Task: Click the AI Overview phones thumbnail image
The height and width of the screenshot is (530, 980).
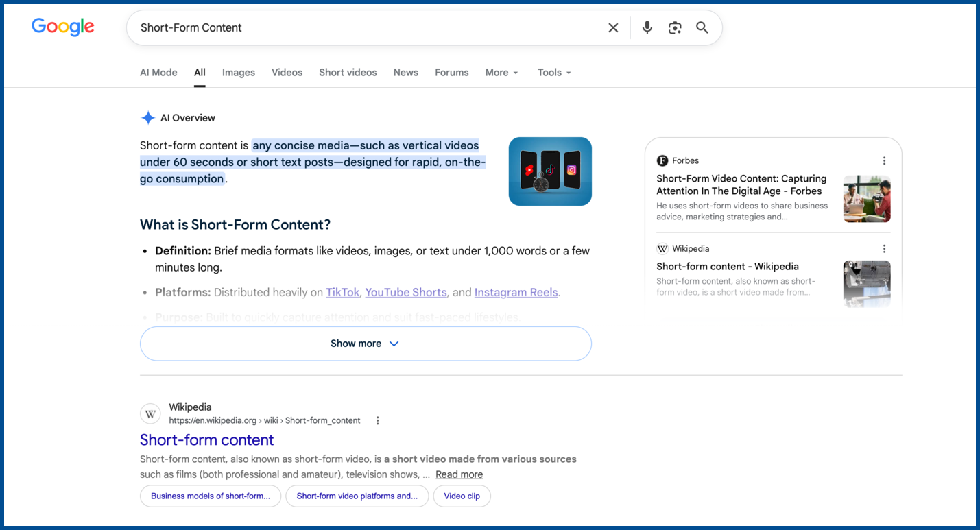Action: [550, 171]
